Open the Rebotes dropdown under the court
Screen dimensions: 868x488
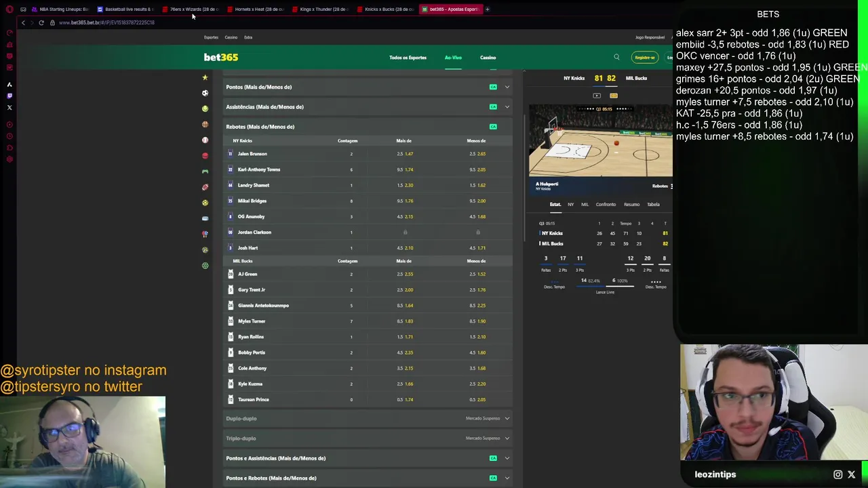[x=662, y=186]
